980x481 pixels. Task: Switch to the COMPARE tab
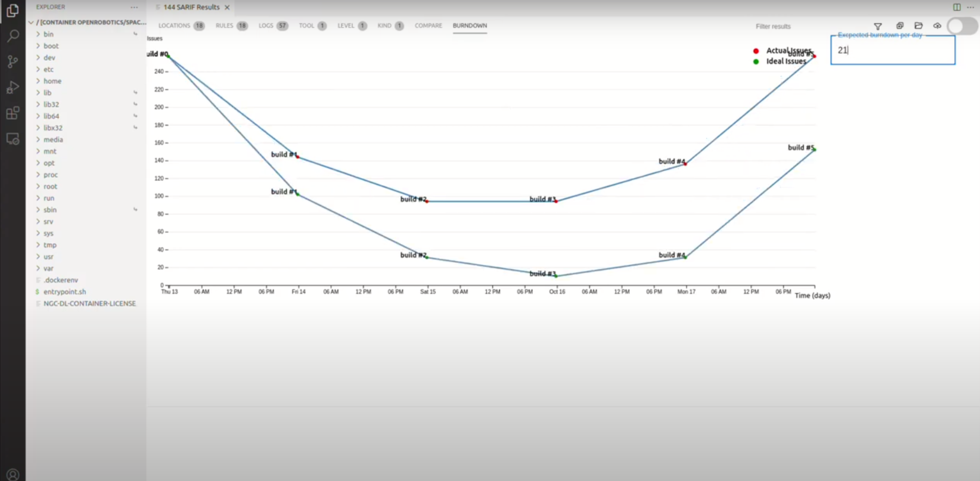[x=428, y=26]
